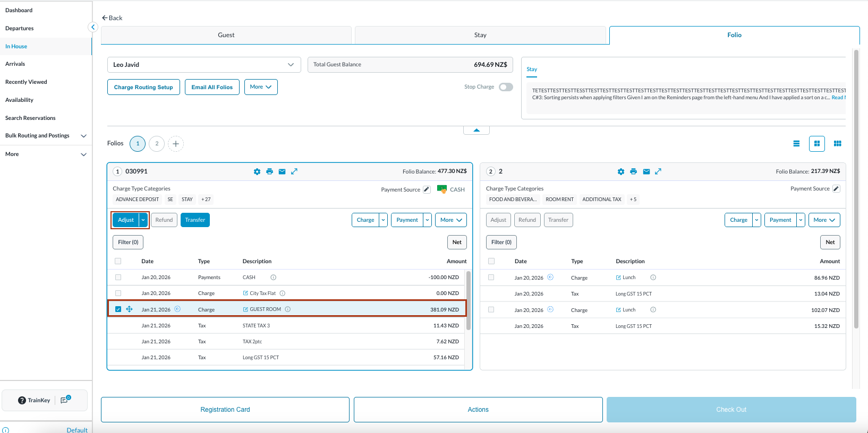The image size is (868, 433).
Task: Expand folio 2 to full view
Action: coord(658,171)
